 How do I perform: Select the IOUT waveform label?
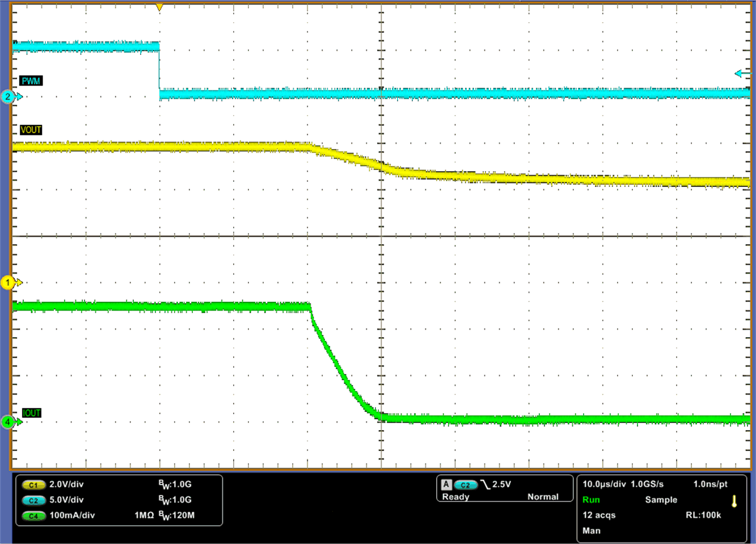(32, 413)
